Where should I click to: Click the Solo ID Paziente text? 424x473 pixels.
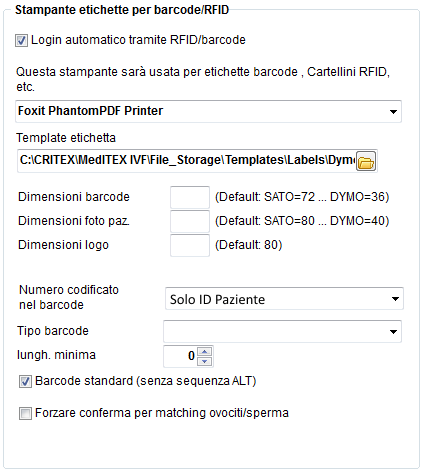click(x=217, y=299)
